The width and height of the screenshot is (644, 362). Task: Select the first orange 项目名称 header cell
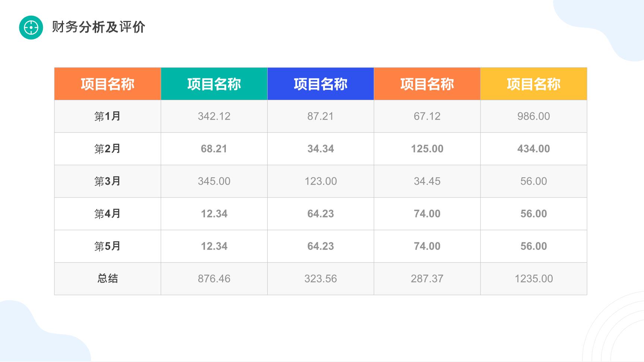pyautogui.click(x=108, y=84)
